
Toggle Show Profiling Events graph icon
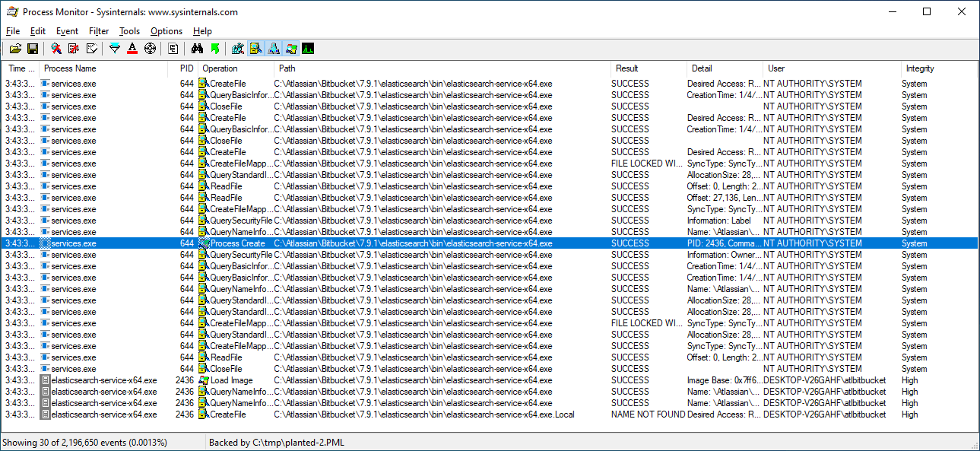pos(308,49)
